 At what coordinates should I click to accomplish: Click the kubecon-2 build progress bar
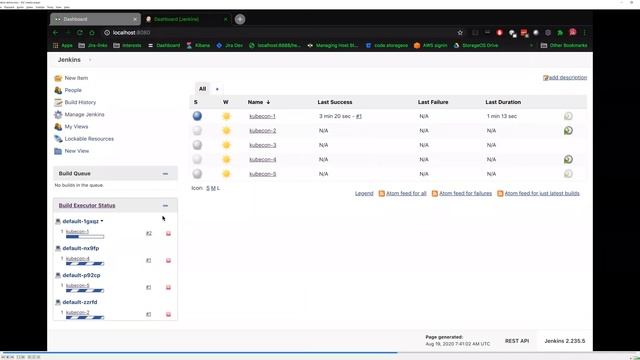tap(85, 317)
